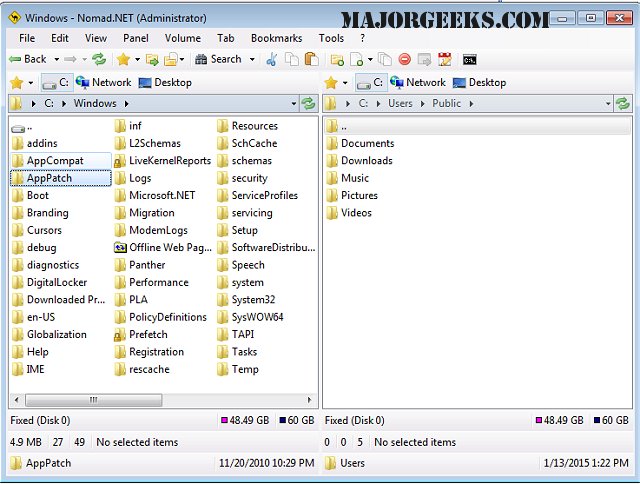Open the Tab menu

tap(226, 38)
